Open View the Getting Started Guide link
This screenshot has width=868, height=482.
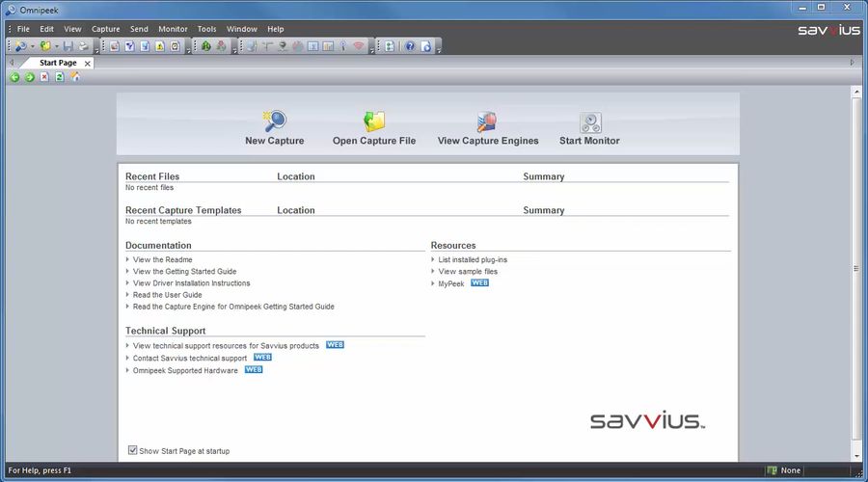(x=184, y=271)
